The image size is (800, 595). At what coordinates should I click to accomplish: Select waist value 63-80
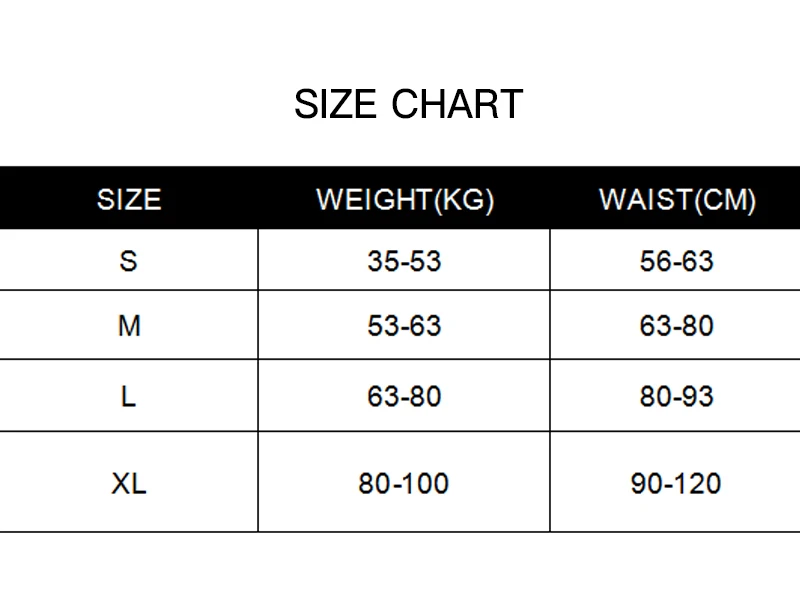pos(677,326)
